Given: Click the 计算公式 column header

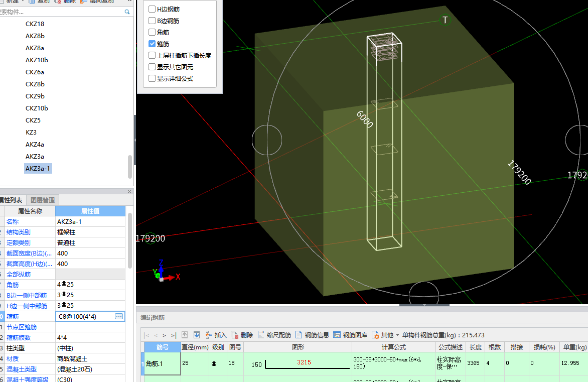Looking at the screenshot, I should pyautogui.click(x=394, y=347).
